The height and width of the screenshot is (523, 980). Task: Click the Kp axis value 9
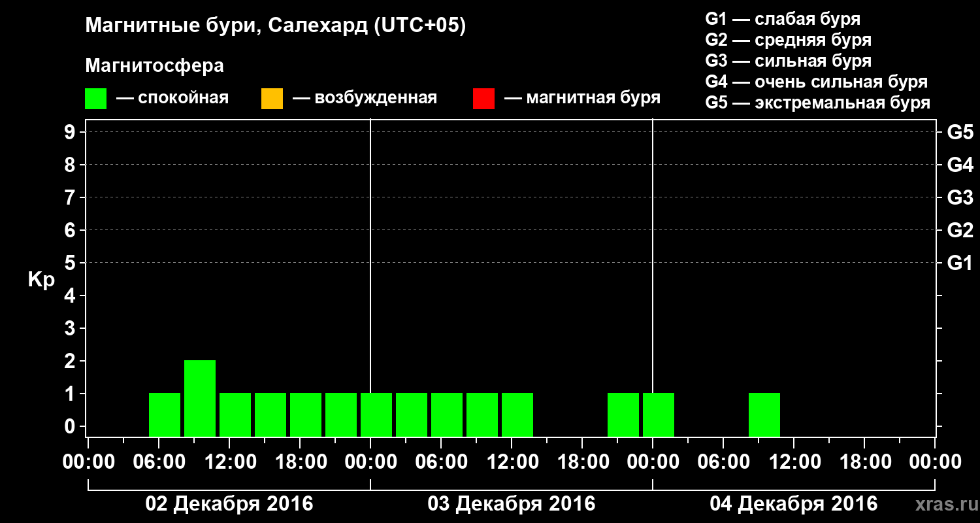pyautogui.click(x=71, y=132)
